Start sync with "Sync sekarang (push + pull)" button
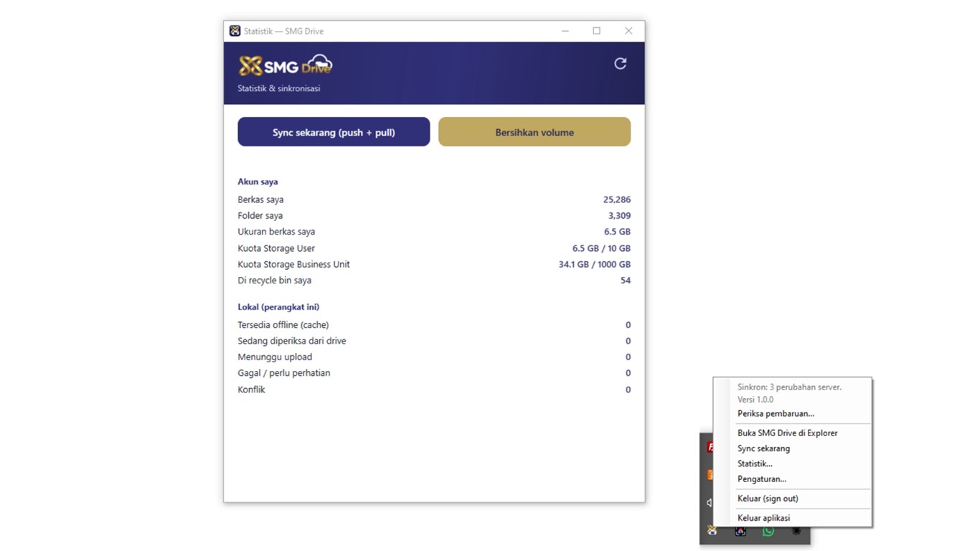This screenshot has width=980, height=551. (334, 132)
